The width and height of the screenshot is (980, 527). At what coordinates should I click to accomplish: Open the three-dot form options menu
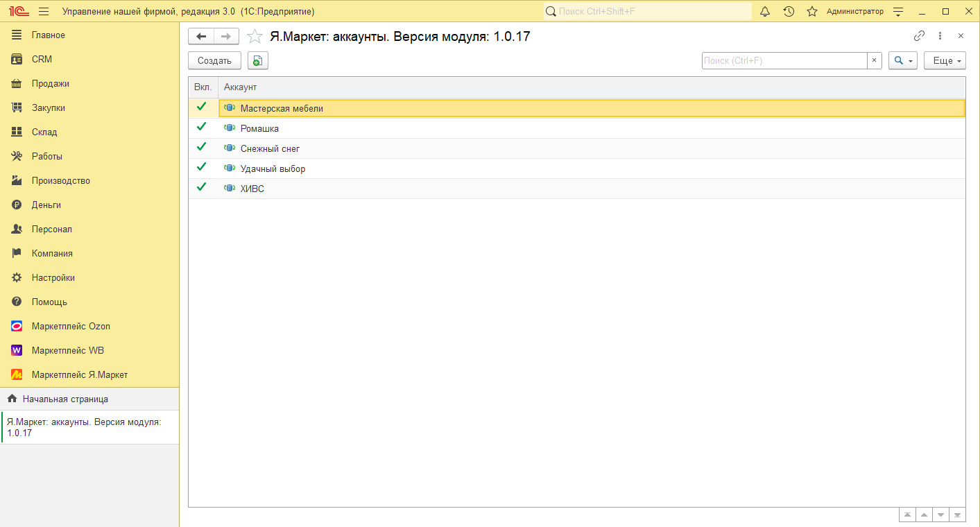click(940, 36)
